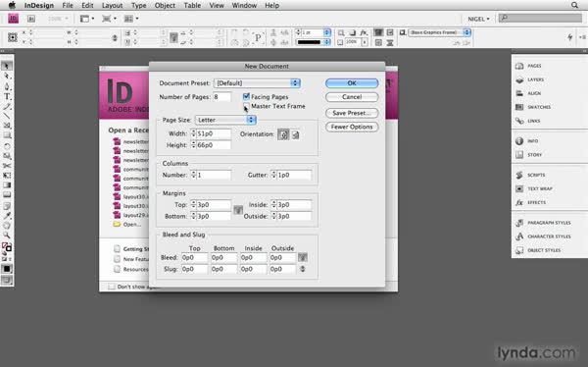Open the Page Size dropdown
The image size is (588, 367).
click(225, 120)
